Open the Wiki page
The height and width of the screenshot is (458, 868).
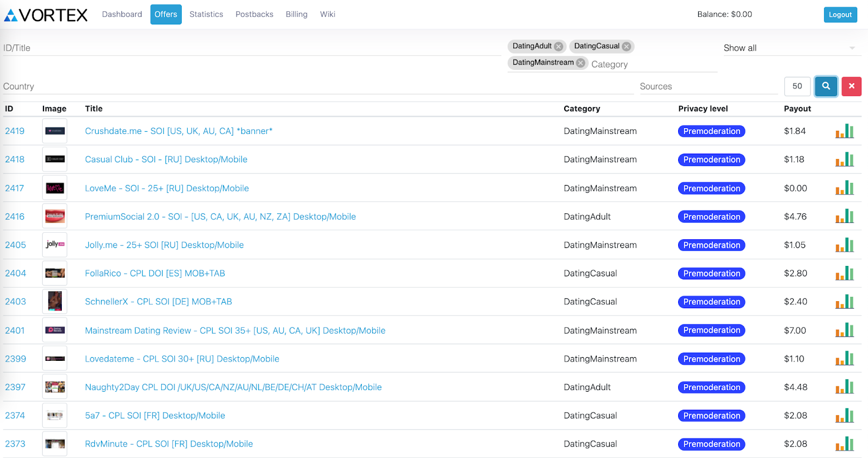tap(328, 14)
